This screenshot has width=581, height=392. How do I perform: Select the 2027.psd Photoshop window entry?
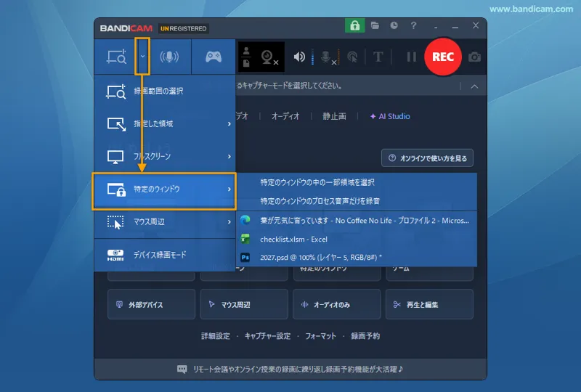[357, 258]
